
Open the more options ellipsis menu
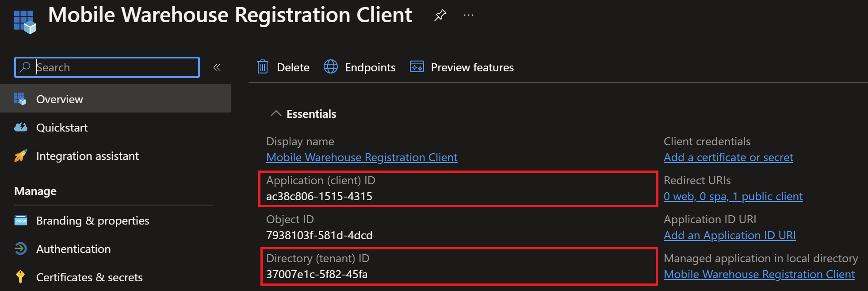tap(469, 16)
